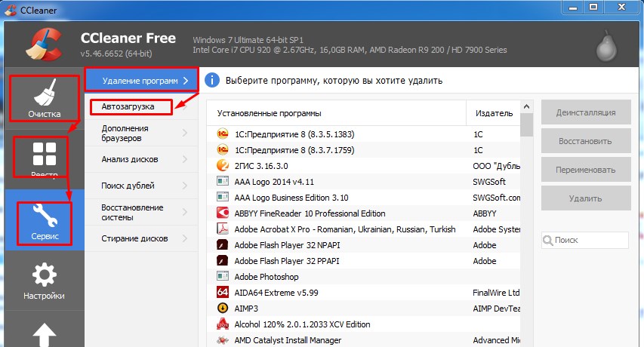Open the Автозагрузка startup tab

(x=128, y=106)
